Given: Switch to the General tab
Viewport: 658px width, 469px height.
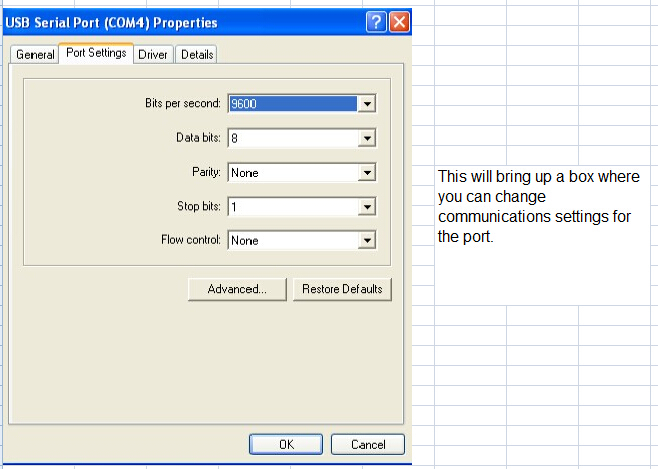Looking at the screenshot, I should (x=35, y=55).
